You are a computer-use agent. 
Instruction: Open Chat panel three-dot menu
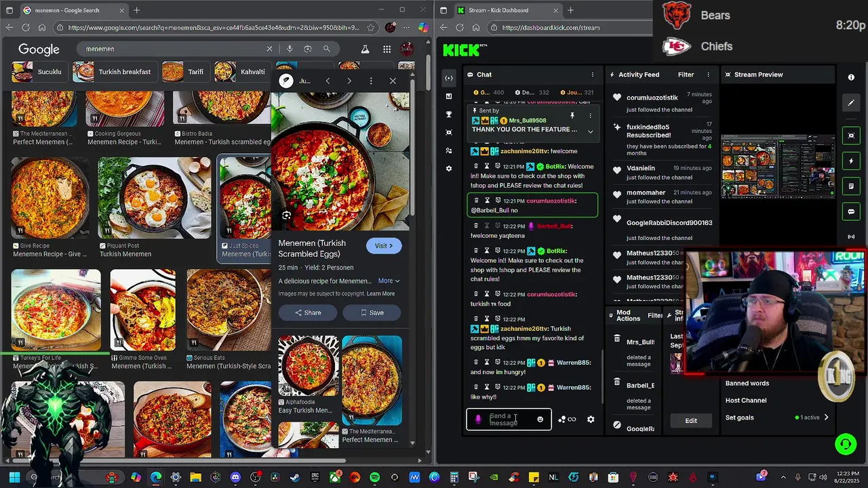click(x=592, y=75)
